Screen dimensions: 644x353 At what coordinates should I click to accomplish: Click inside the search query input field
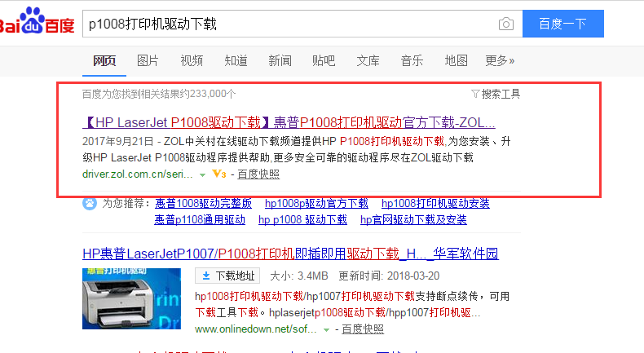coord(285,24)
